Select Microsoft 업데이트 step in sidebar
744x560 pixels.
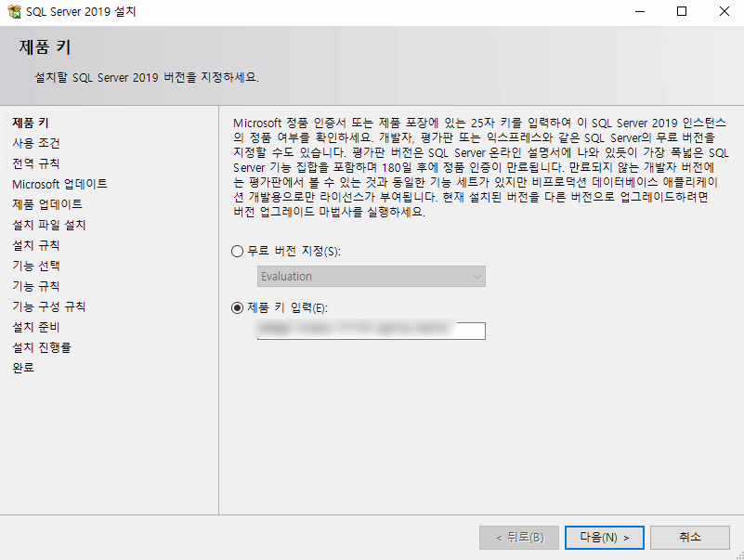tap(59, 184)
